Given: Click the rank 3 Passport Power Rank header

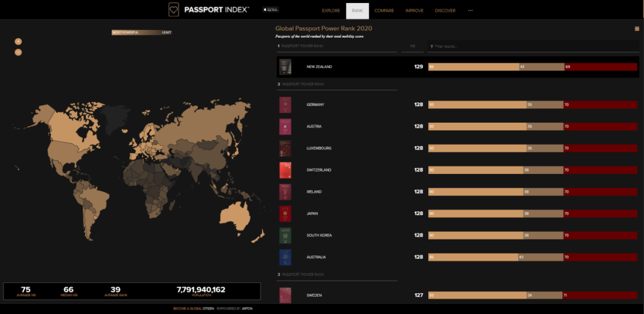Looking at the screenshot, I should tap(337, 275).
